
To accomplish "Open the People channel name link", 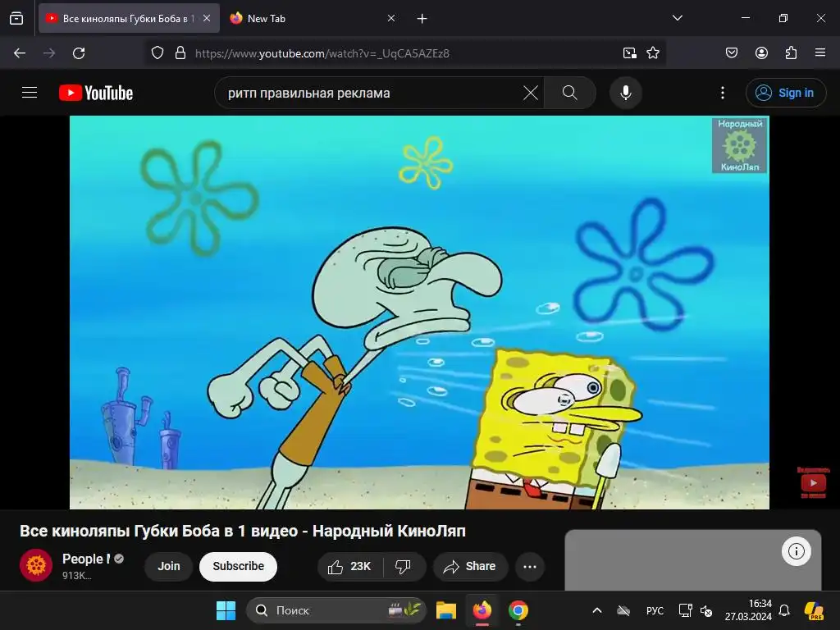I will pos(86,559).
